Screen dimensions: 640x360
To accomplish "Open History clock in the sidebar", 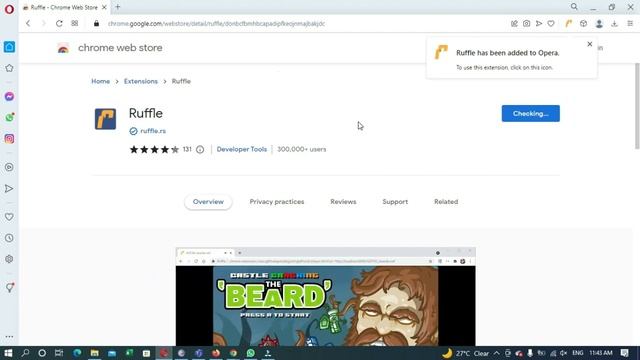I will [9, 238].
